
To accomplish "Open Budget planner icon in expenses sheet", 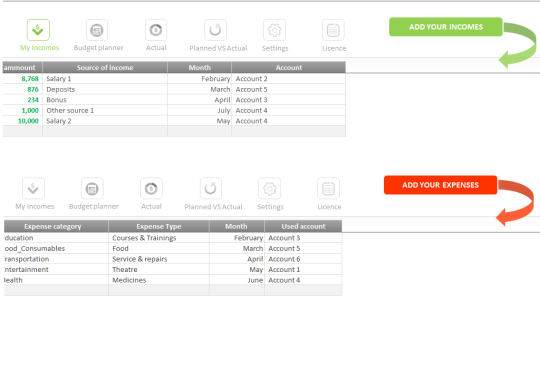I will (x=92, y=188).
